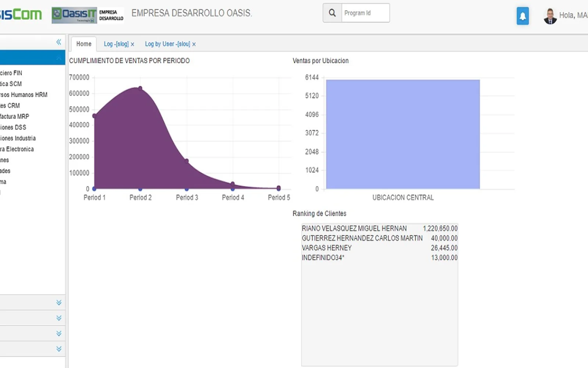Open the Recursos Humanos HRM module

(x=24, y=95)
